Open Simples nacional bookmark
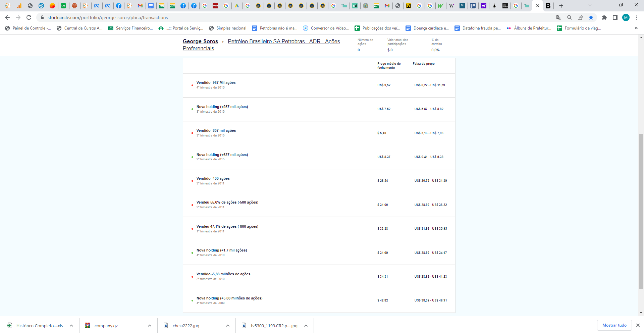Image resolution: width=644 pixels, height=335 pixels. 227,28
